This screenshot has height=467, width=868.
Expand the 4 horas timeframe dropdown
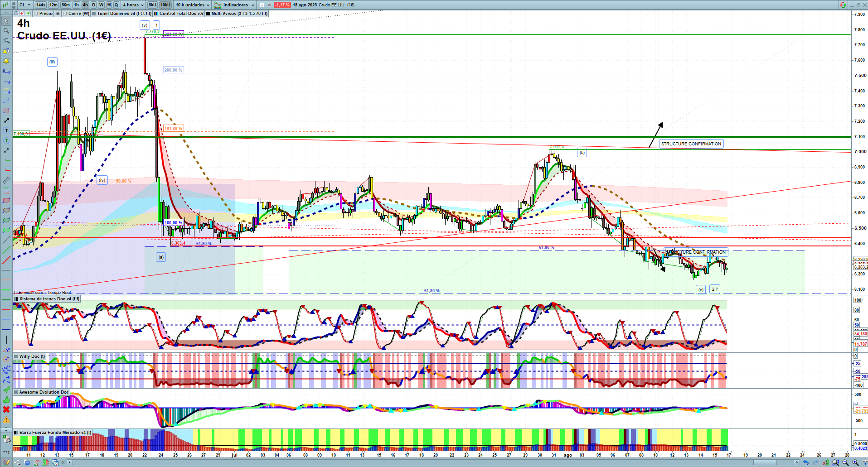pyautogui.click(x=133, y=5)
